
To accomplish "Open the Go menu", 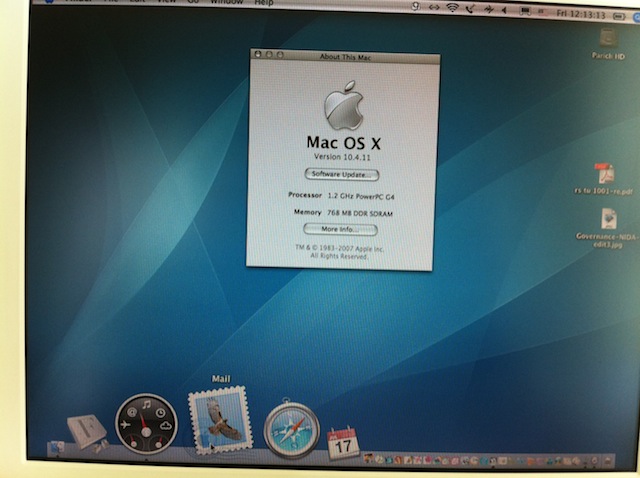I will click(x=193, y=3).
